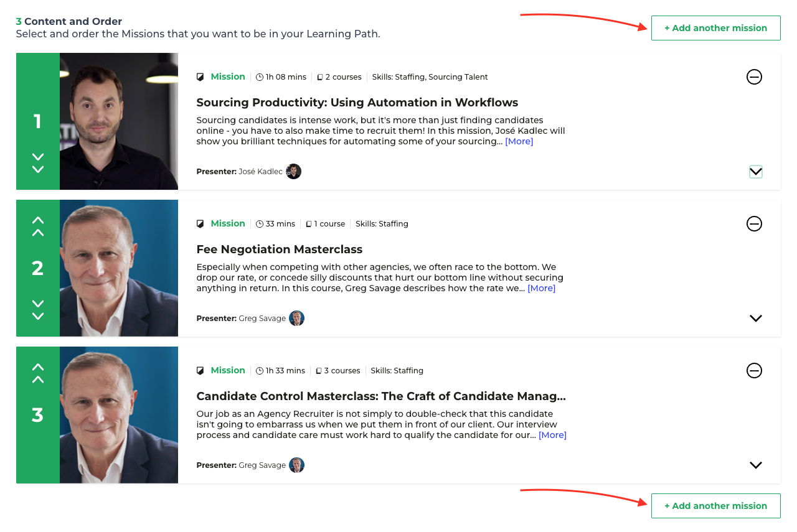Remove Candidate Control Masterclass with minus icon
The width and height of the screenshot is (797, 532).
click(754, 371)
